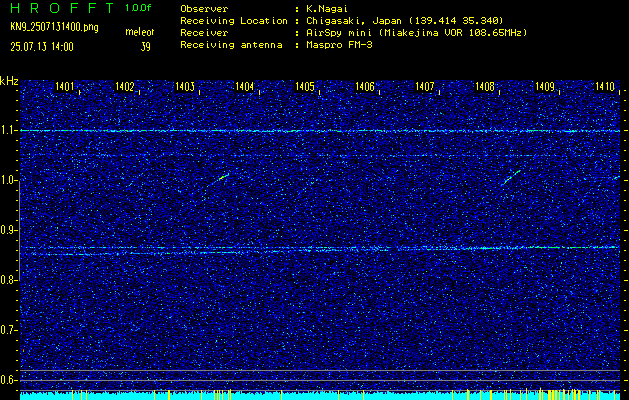Click the 1.1 frequency axis label
The height and width of the screenshot is (400, 629).
8,131
